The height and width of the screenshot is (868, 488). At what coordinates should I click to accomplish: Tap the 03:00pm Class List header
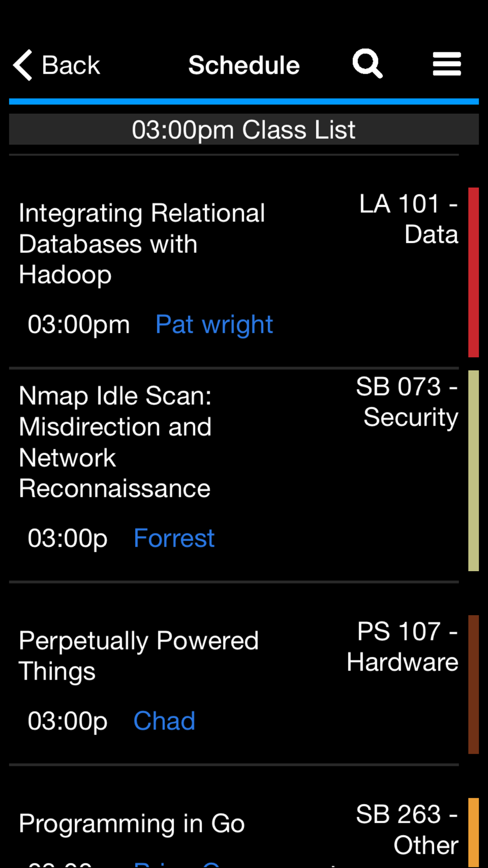point(244,129)
